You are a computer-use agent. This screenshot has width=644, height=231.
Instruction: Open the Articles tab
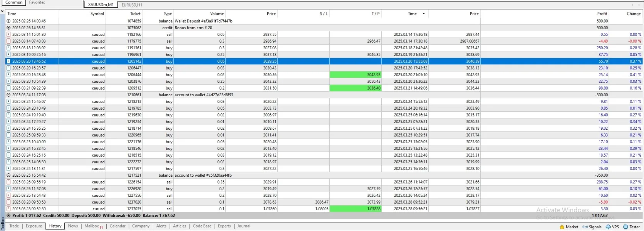point(179,226)
